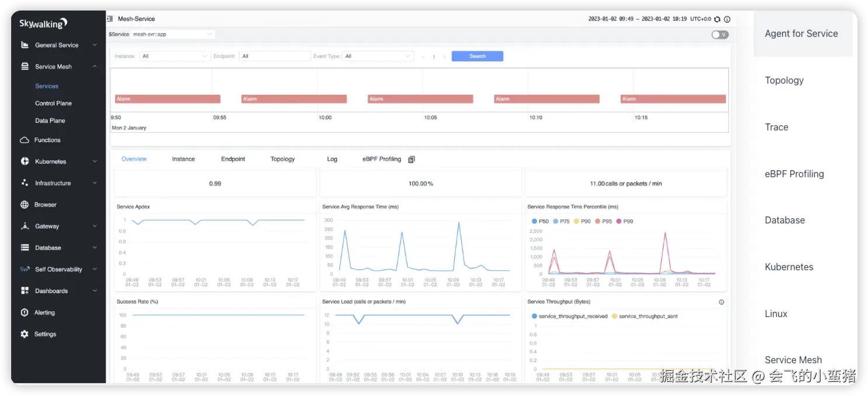This screenshot has width=868, height=396.
Task: Switch to the Endpoint tab
Action: pyautogui.click(x=233, y=159)
